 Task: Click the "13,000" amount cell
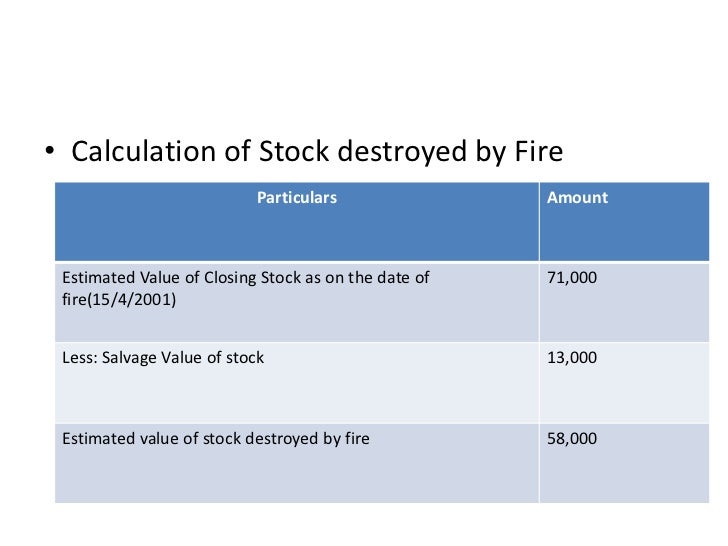572,357
